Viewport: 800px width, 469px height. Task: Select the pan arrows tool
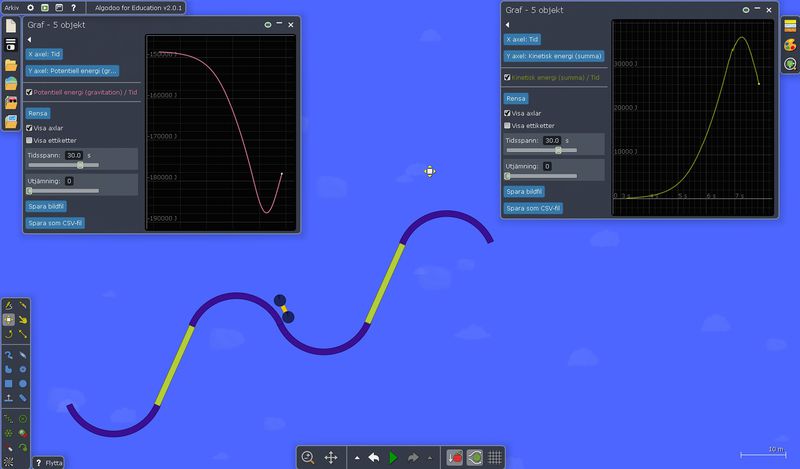tap(331, 457)
